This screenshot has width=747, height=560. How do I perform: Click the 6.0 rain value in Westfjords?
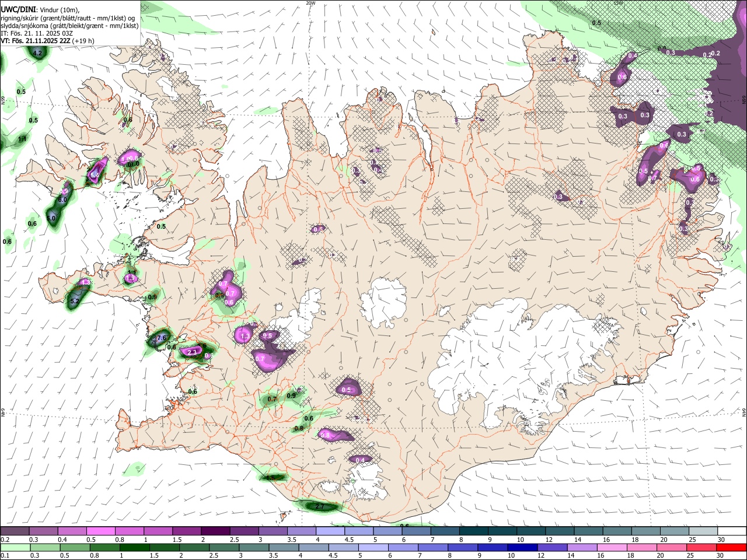63,199
